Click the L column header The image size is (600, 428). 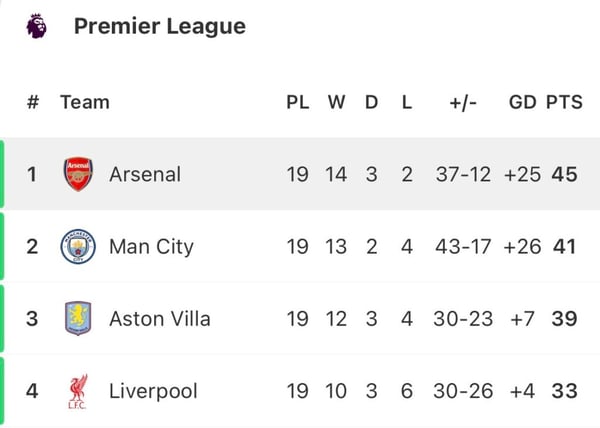[406, 102]
